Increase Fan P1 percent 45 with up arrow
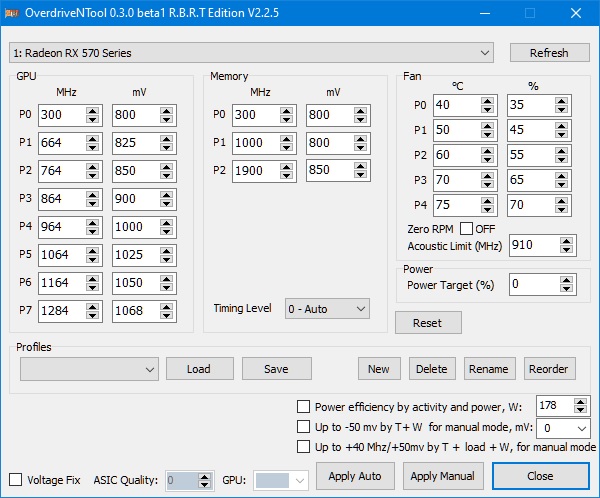Screen dimensions: 600x498 pos(561,126)
